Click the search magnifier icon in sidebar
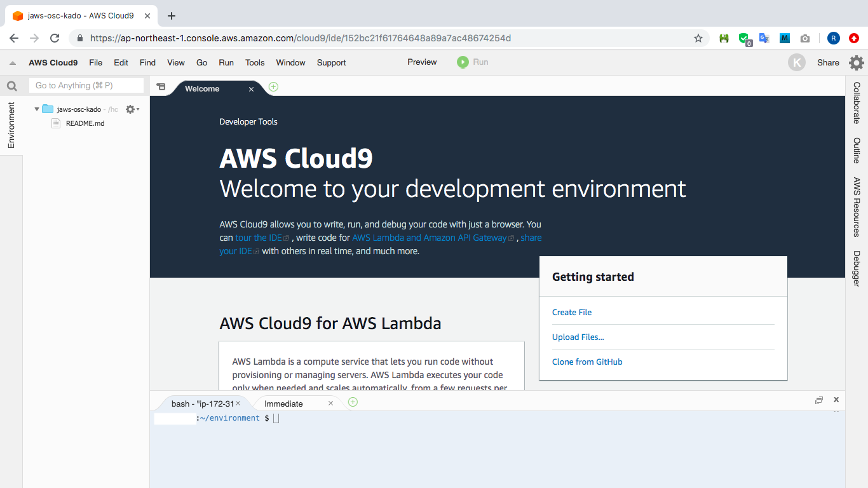 point(11,86)
